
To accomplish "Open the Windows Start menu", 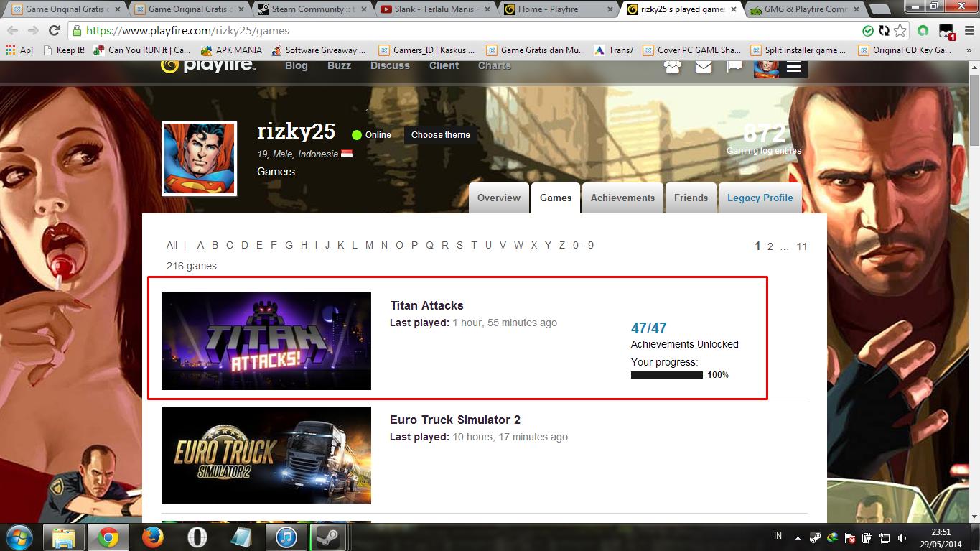I will pos(18,537).
